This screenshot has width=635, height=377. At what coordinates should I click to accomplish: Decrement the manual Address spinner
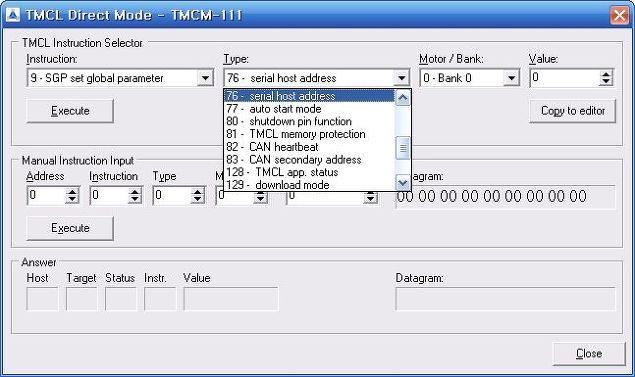[72, 200]
